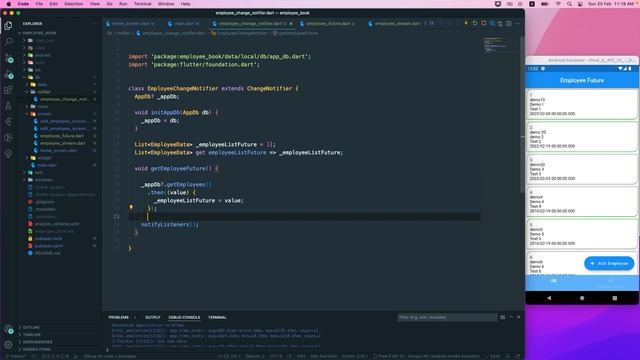Open the PROBLEMS panel tab
Viewport: 640px width, 360px height.
click(118, 317)
